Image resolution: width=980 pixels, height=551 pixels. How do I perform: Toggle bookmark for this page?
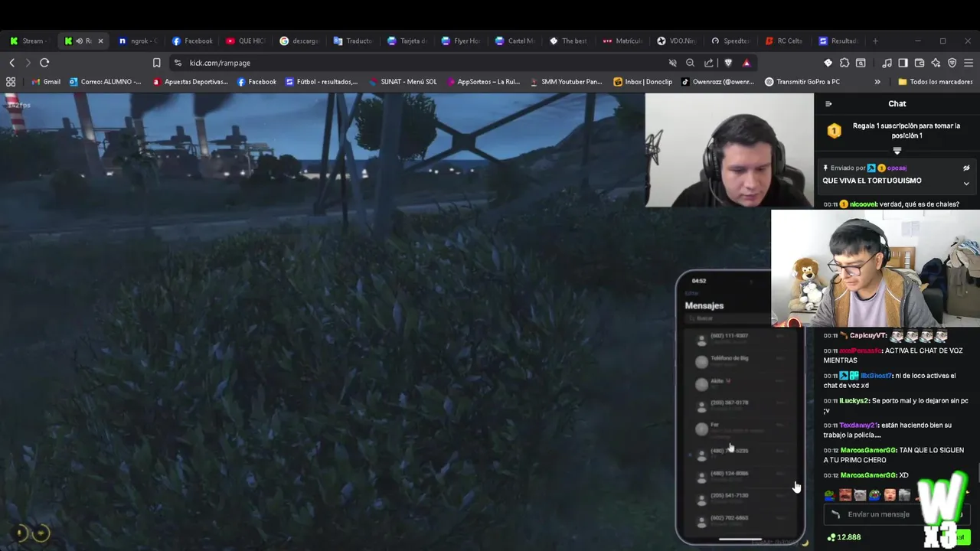pos(156,63)
